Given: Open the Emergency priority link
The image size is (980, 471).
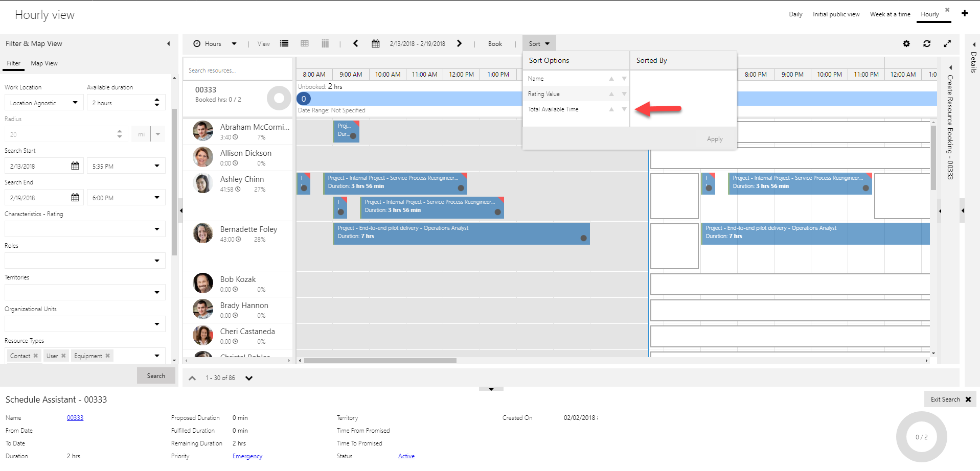Looking at the screenshot, I should [x=247, y=456].
